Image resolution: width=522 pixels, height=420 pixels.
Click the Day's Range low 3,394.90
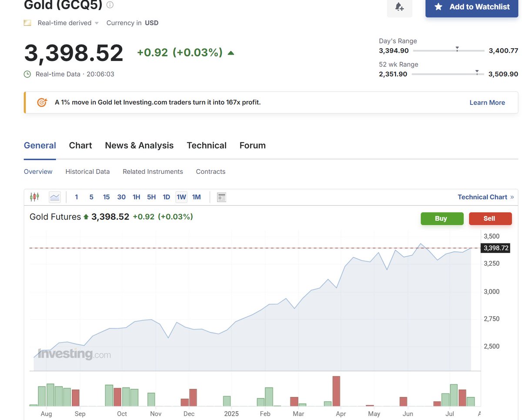[394, 50]
